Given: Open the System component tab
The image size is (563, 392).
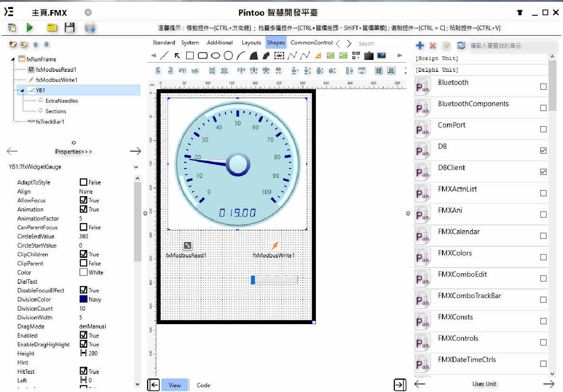Looking at the screenshot, I should pyautogui.click(x=190, y=43).
